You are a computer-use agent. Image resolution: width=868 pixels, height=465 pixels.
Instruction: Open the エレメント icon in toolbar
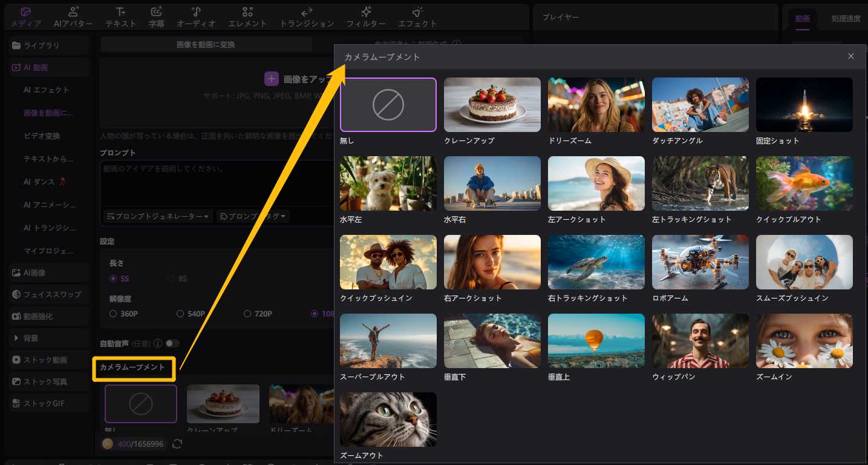coord(247,12)
